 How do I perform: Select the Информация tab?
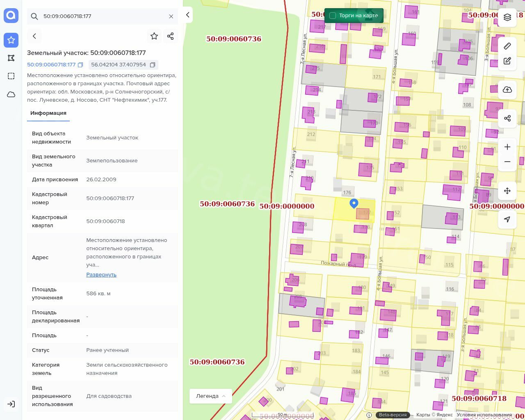point(48,113)
